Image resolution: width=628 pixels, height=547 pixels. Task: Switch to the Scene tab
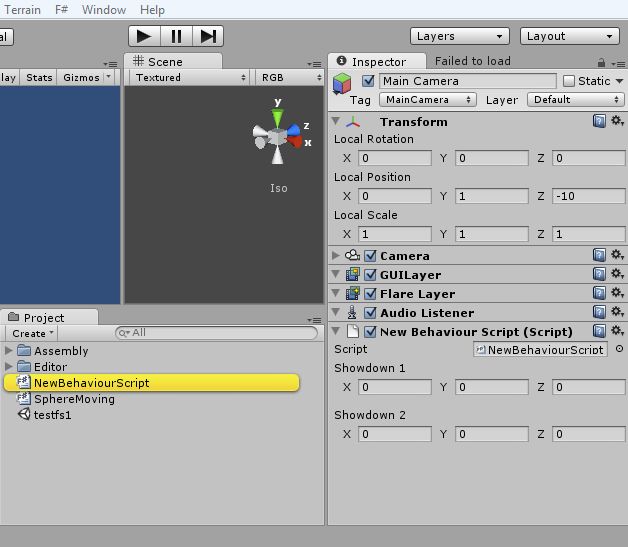173,61
